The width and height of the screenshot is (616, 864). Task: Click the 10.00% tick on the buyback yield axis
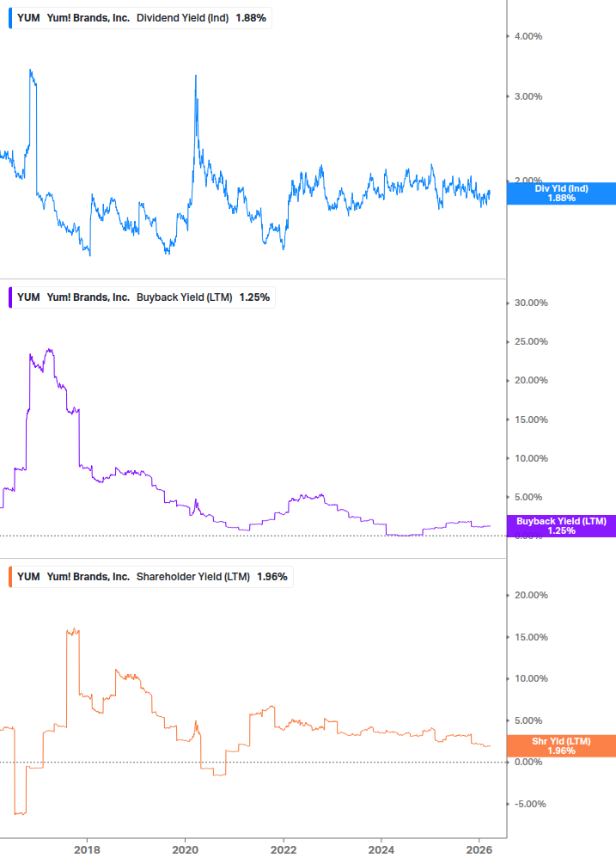(x=531, y=458)
